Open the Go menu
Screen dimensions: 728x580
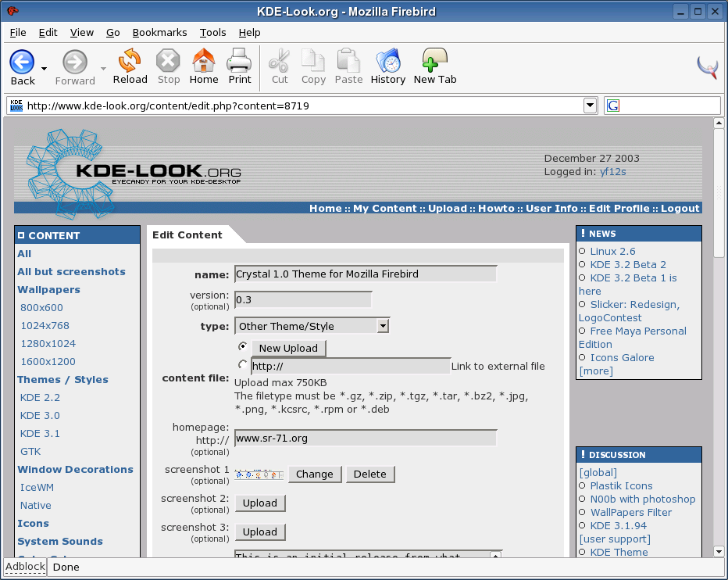(112, 33)
